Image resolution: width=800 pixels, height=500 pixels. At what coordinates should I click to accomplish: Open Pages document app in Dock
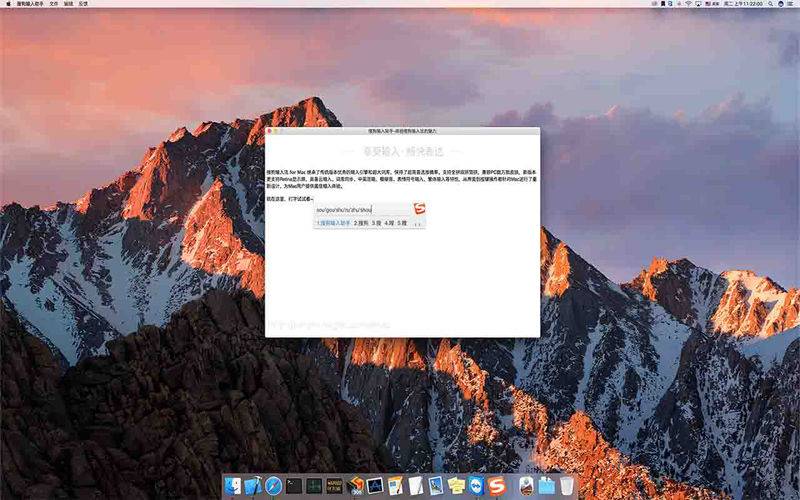pos(395,486)
